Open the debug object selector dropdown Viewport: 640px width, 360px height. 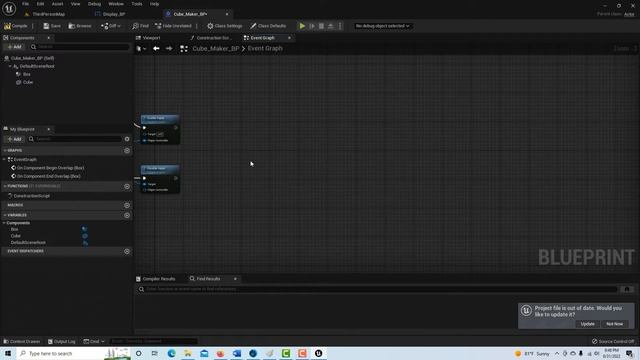point(382,26)
